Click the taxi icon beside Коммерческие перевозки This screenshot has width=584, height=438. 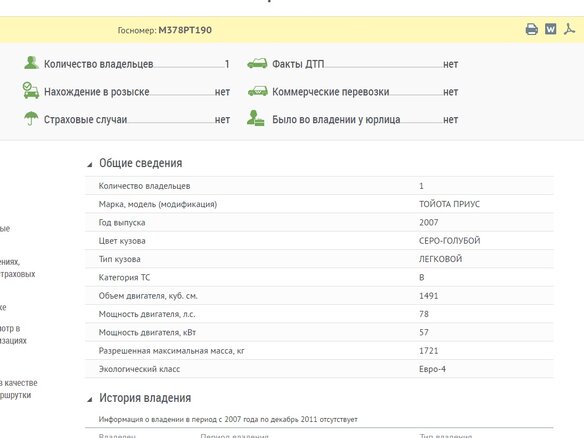tap(258, 91)
